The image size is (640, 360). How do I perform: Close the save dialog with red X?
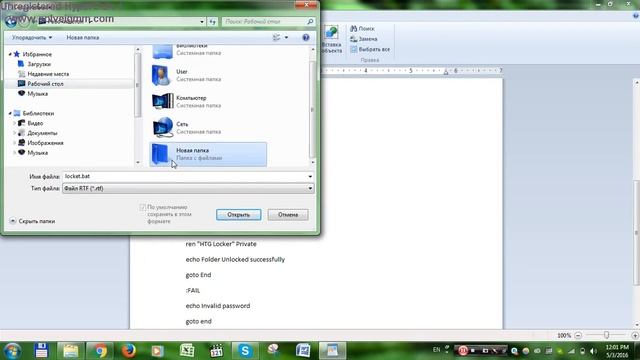(x=306, y=4)
